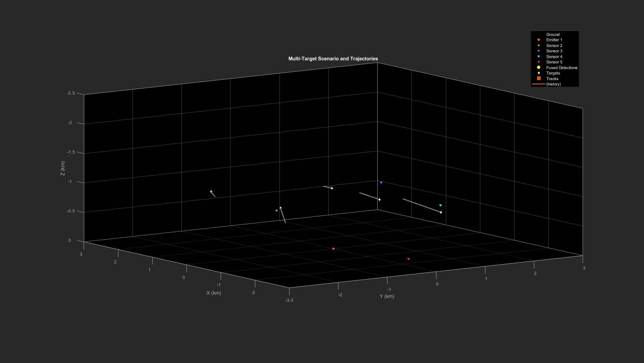Viewport: 644px width, 363px height.
Task: Click the Sensor 3 legend label
Action: 554,51
